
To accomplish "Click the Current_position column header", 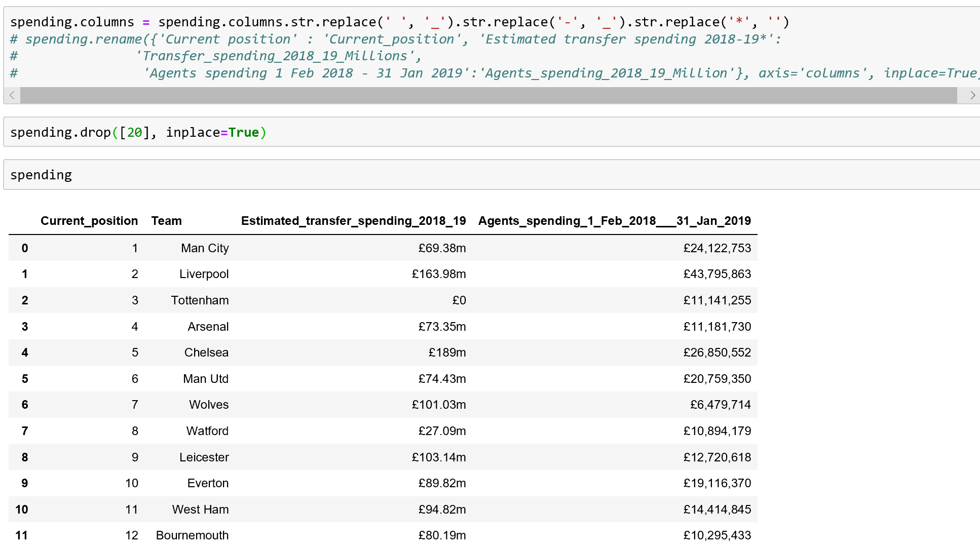I will [x=89, y=221].
